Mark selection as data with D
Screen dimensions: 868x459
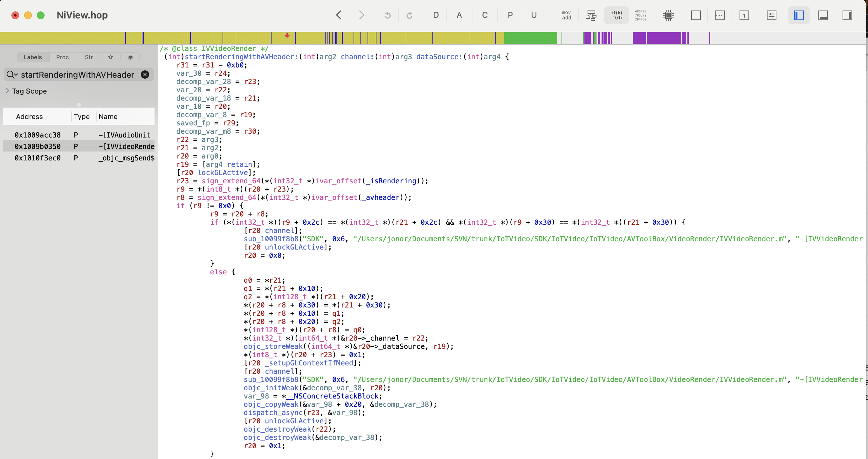436,15
